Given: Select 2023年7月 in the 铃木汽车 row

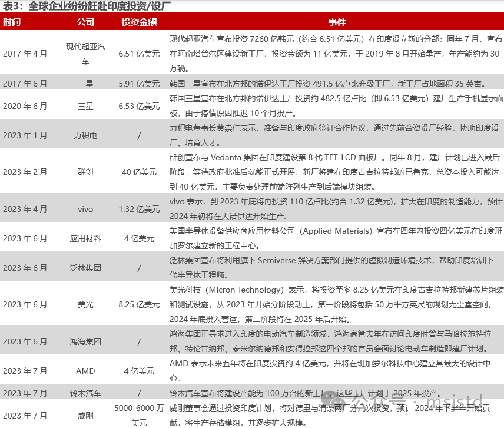Looking at the screenshot, I should [25, 393].
